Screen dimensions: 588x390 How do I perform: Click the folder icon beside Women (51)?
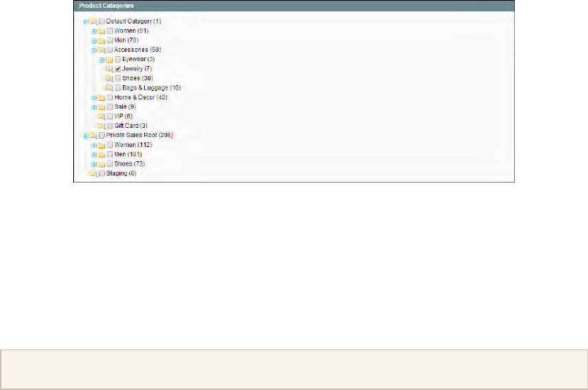click(x=102, y=31)
